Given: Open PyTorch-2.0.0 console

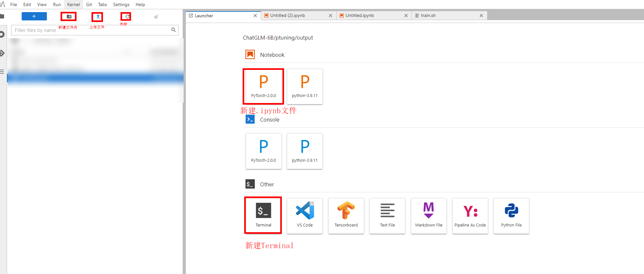Looking at the screenshot, I should coord(263,151).
